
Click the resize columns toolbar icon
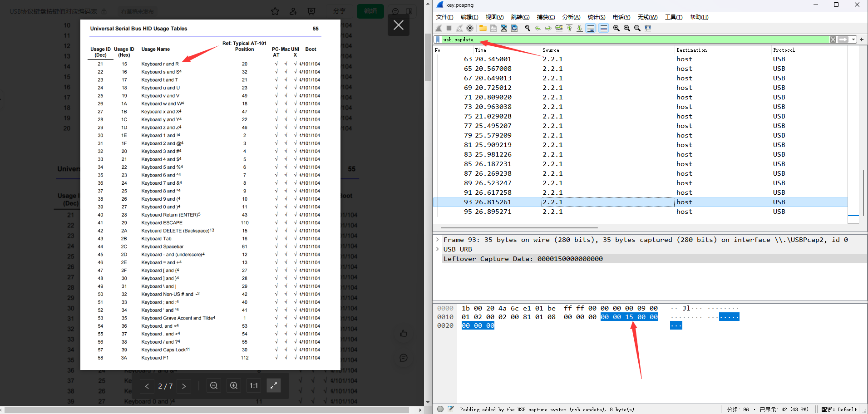click(648, 28)
